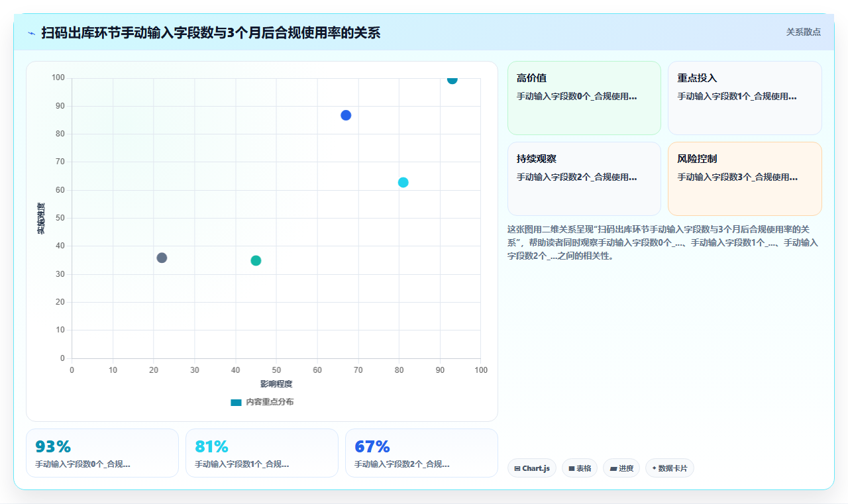Click the gray scatter point near 22
This screenshot has width=848, height=504.
[x=162, y=258]
